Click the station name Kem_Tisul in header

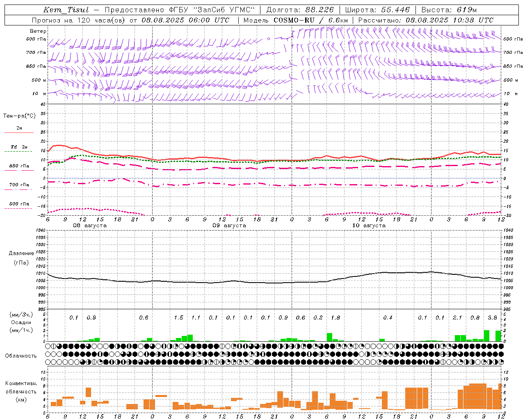pyautogui.click(x=66, y=10)
